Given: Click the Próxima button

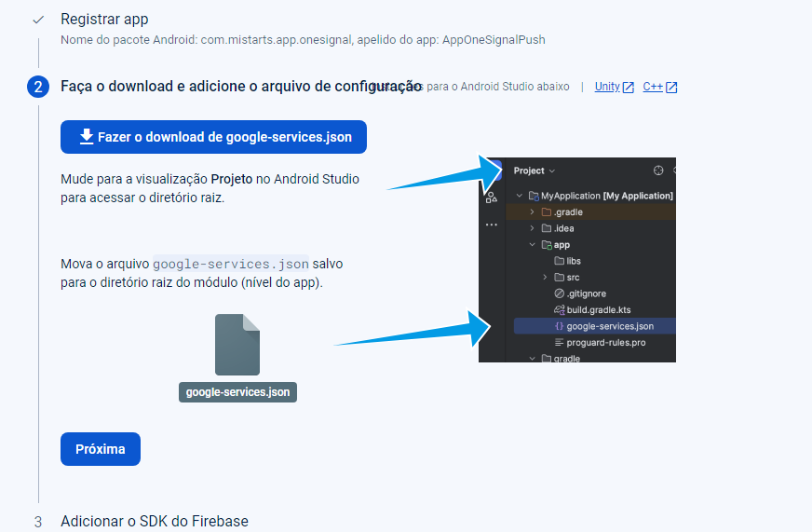Looking at the screenshot, I should (101, 448).
